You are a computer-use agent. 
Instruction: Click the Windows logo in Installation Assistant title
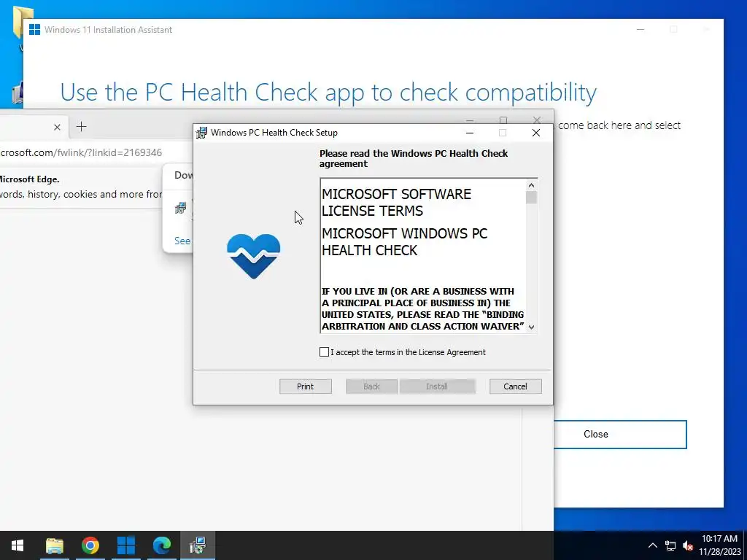34,29
